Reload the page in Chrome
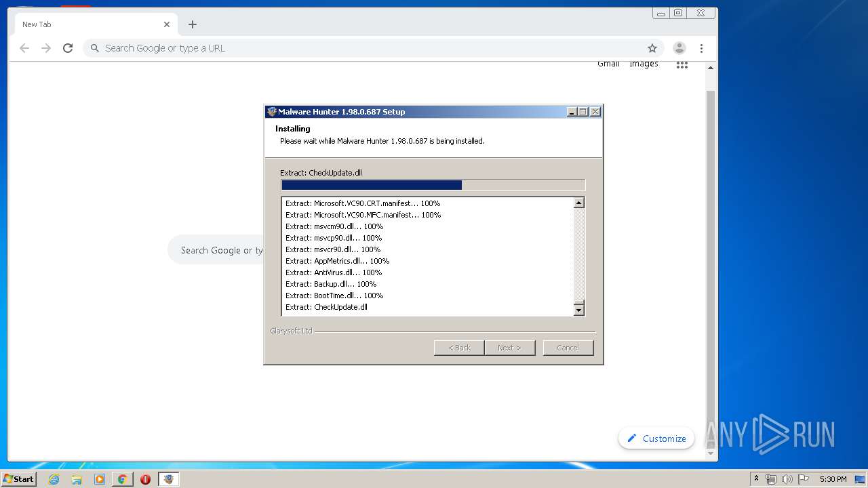 68,48
